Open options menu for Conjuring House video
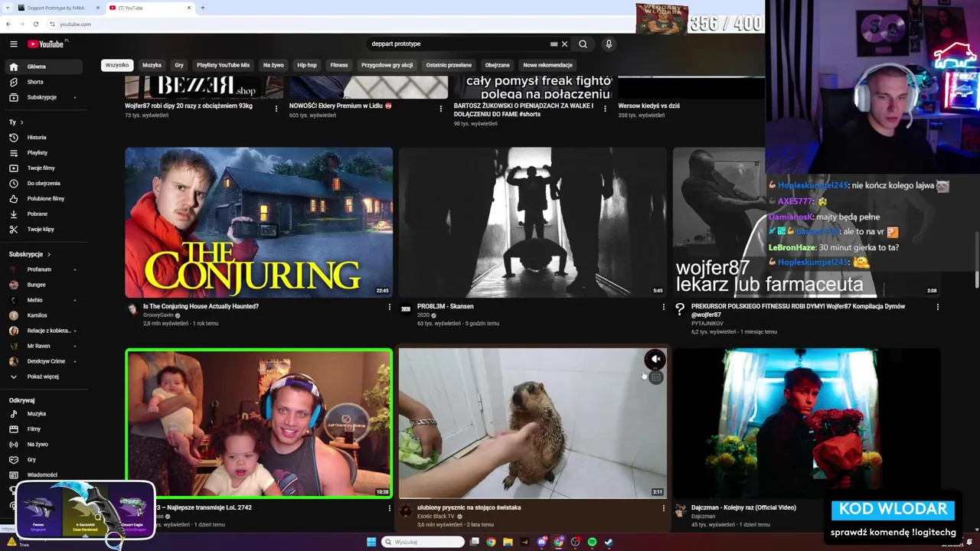Image resolution: width=980 pixels, height=551 pixels. pos(389,307)
